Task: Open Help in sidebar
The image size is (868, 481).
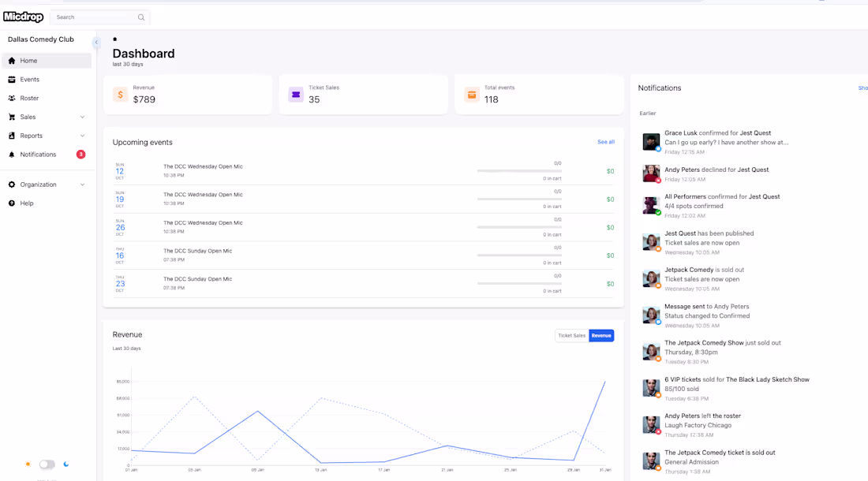Action: 47,203
